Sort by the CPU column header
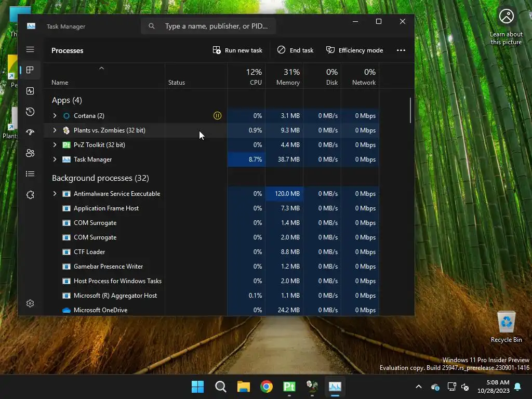Viewport: 532px width, 399px height. click(246, 76)
